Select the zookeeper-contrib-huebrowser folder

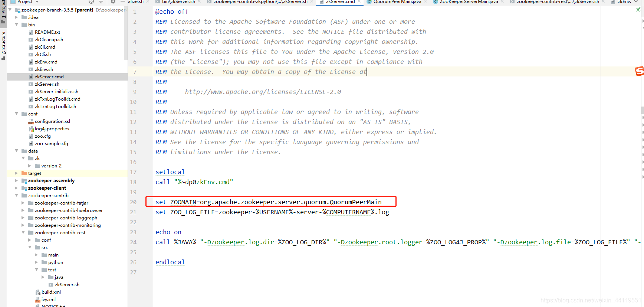click(x=69, y=210)
